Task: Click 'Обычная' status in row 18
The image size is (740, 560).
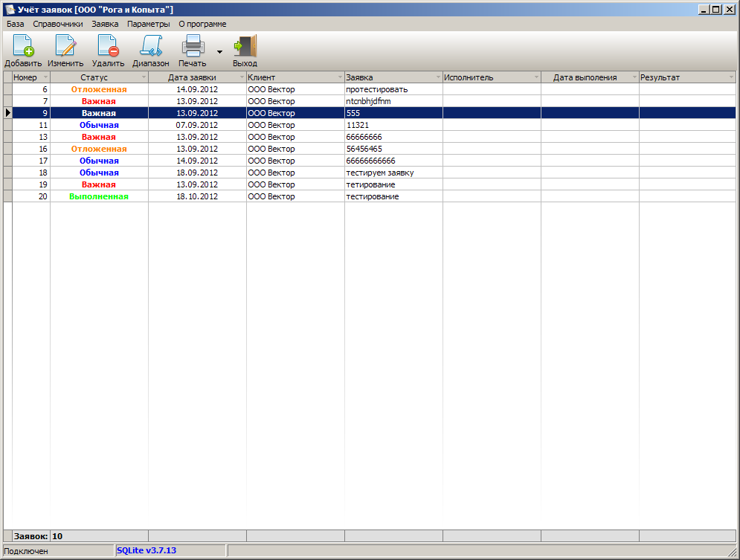Action: tap(99, 173)
